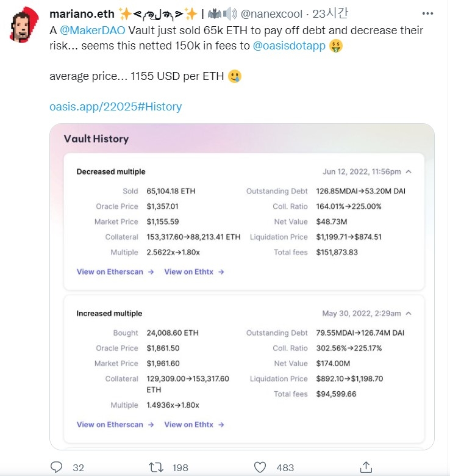The width and height of the screenshot is (450, 476).
Task: Click the 23시간 tweet timestamp
Action: tap(330, 13)
